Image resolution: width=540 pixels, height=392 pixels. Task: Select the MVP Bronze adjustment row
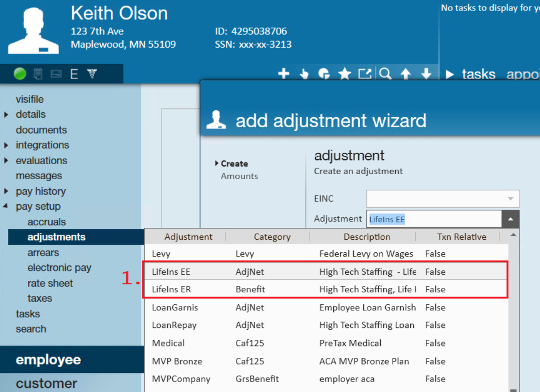coord(326,361)
